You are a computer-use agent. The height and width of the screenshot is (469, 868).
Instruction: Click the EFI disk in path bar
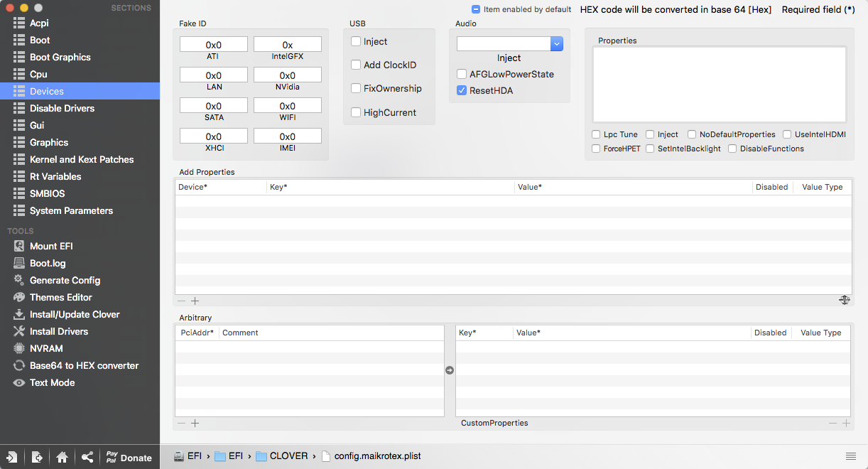(188, 456)
